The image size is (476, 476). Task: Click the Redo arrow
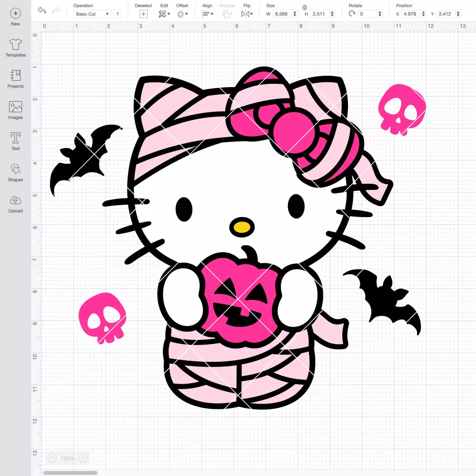coord(56,10)
